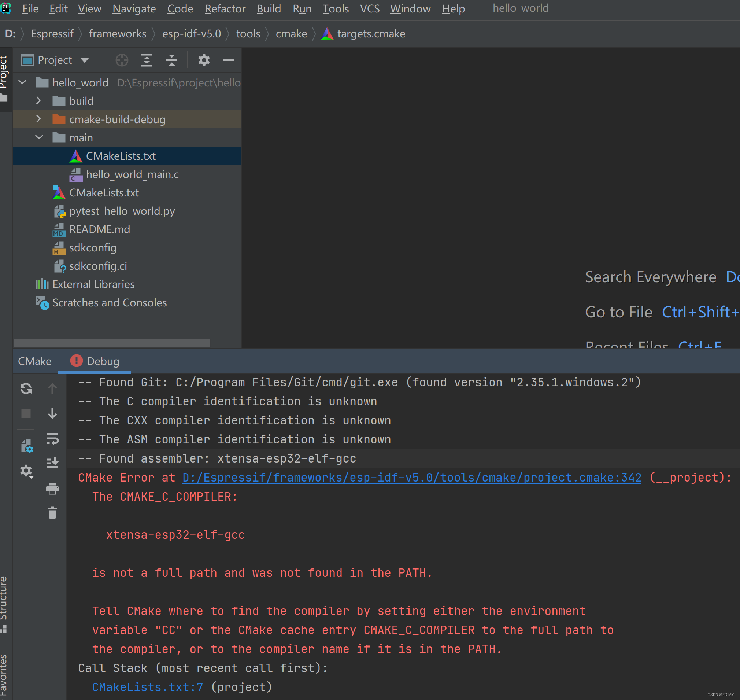
Task: Expand the build folder
Action: tap(38, 101)
